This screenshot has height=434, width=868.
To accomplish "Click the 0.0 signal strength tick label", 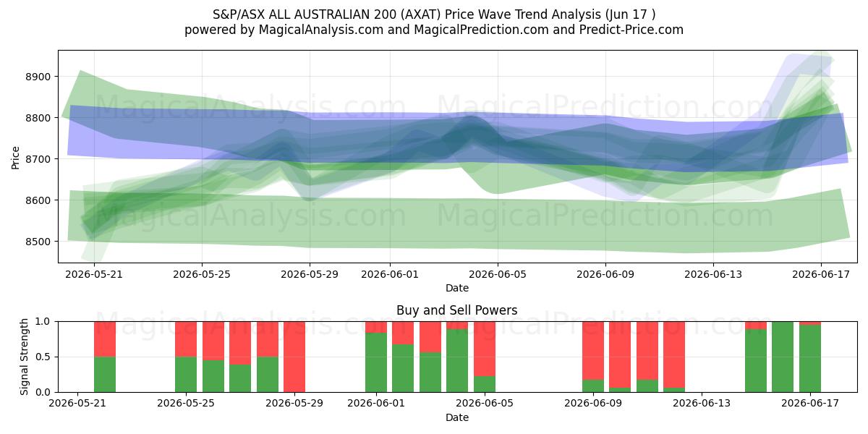I will point(45,392).
